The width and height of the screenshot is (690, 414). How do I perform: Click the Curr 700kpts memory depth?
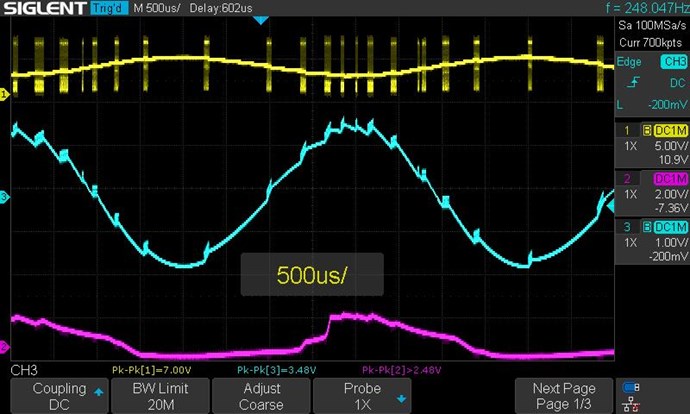tap(650, 43)
